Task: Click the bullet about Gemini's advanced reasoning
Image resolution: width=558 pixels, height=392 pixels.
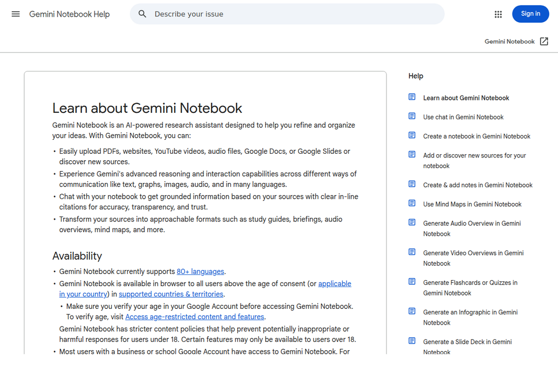Action: pyautogui.click(x=208, y=179)
